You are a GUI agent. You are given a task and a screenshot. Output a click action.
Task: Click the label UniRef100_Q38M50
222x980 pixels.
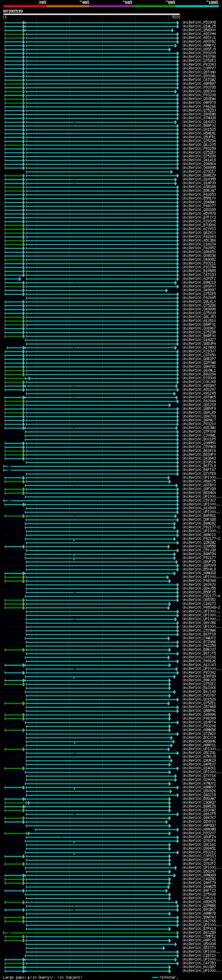[x=199, y=443]
